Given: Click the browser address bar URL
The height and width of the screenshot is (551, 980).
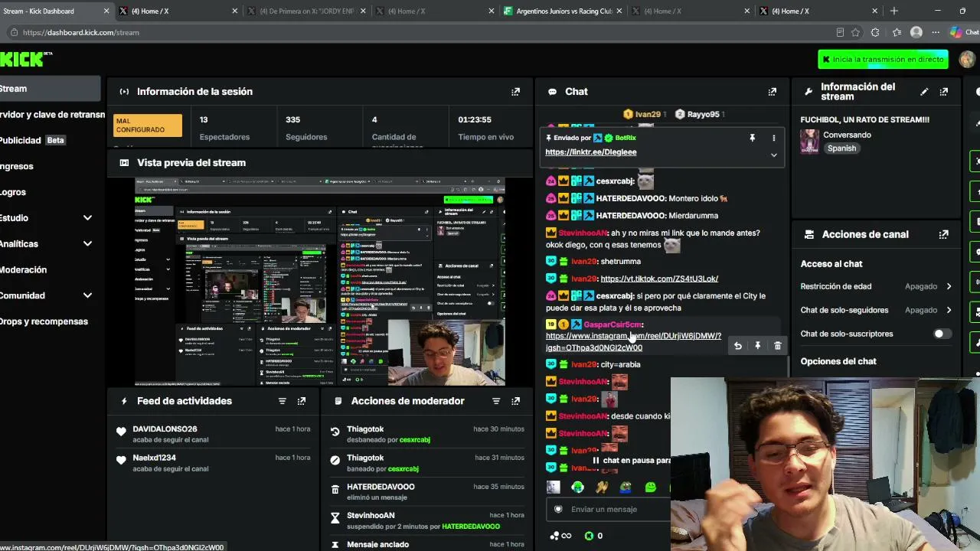Looking at the screenshot, I should (x=81, y=32).
